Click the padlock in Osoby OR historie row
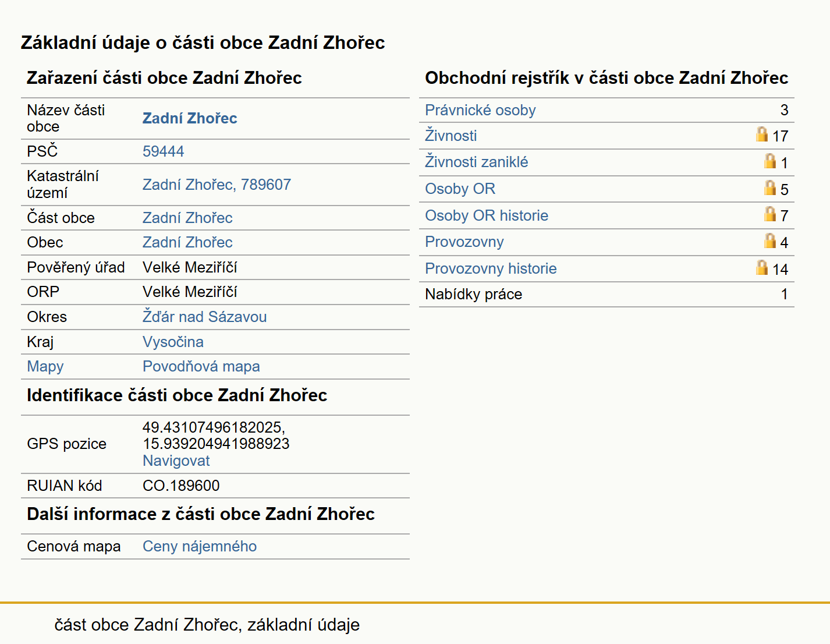Viewport: 830px width, 644px height. click(770, 214)
